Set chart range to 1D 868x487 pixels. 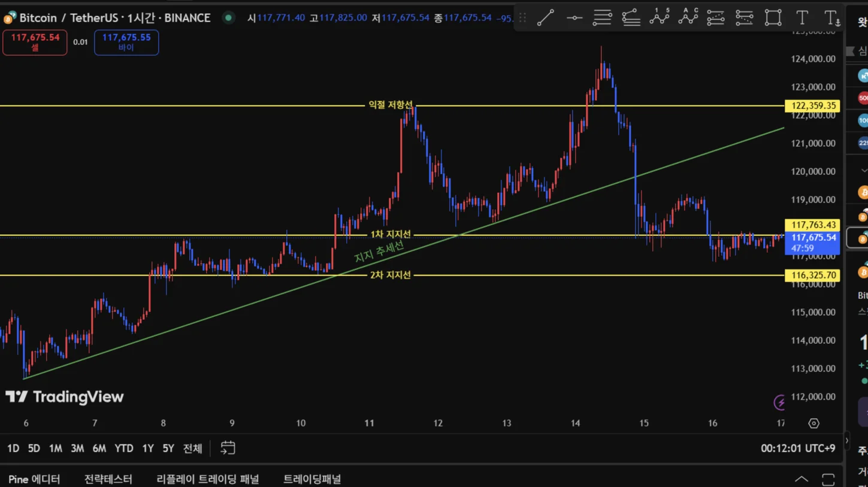13,448
